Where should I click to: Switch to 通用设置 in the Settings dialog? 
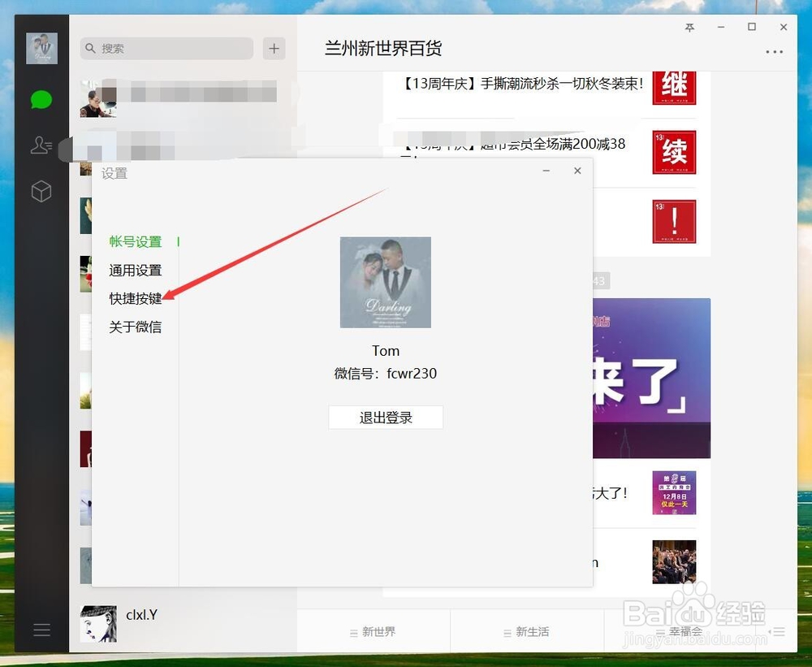coord(134,270)
